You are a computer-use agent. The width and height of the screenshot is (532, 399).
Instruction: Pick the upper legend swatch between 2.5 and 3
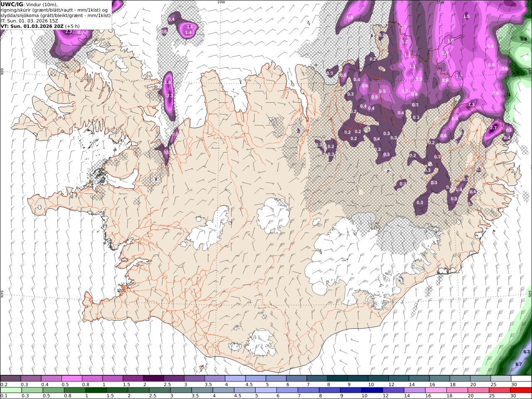point(174,378)
